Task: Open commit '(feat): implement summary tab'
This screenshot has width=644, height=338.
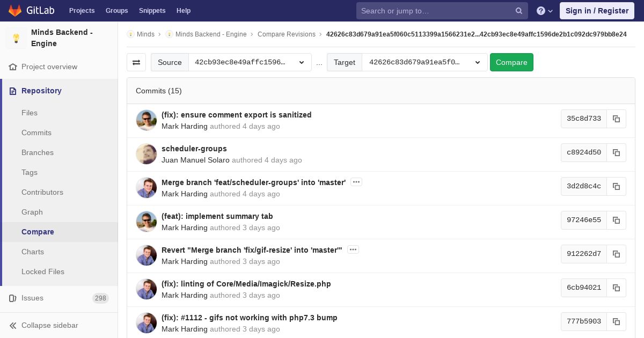Action: pos(217,216)
